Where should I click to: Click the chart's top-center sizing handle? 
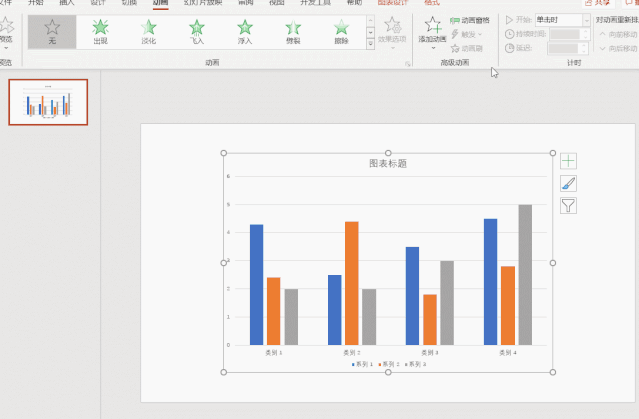(388, 153)
